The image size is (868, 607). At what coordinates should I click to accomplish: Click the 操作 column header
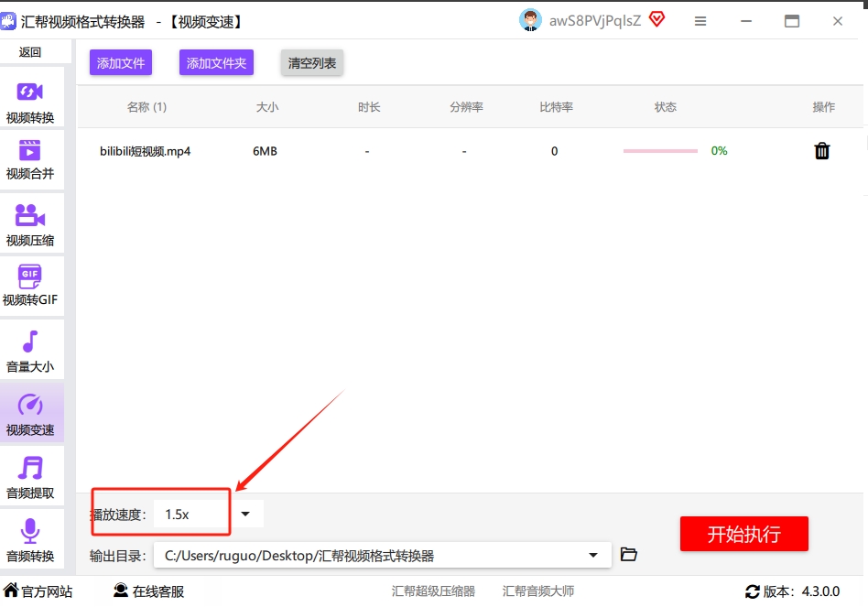click(x=824, y=107)
